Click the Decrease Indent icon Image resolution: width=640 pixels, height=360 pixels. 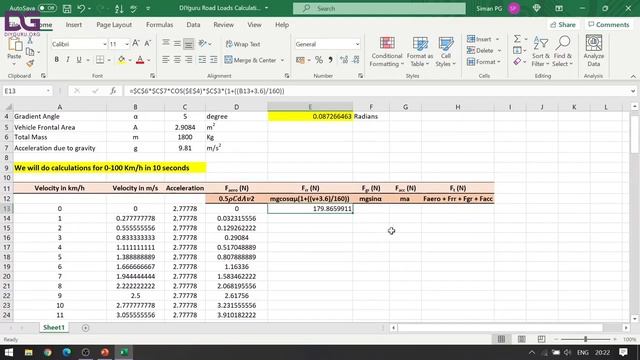tap(202, 60)
